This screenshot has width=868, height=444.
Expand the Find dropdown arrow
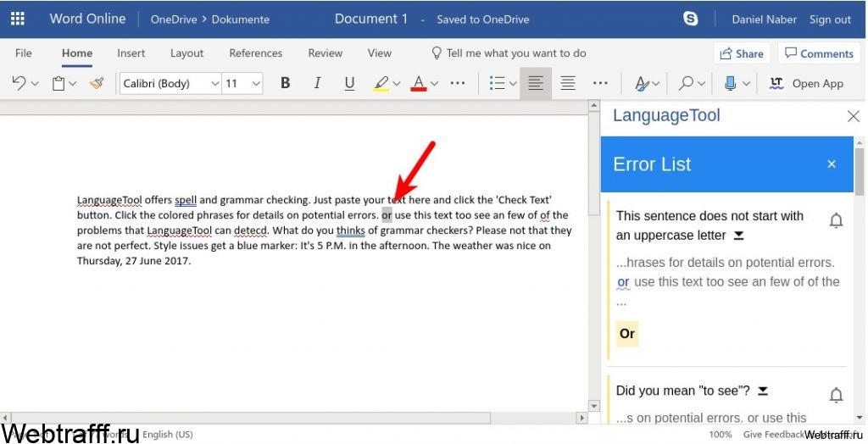point(701,84)
